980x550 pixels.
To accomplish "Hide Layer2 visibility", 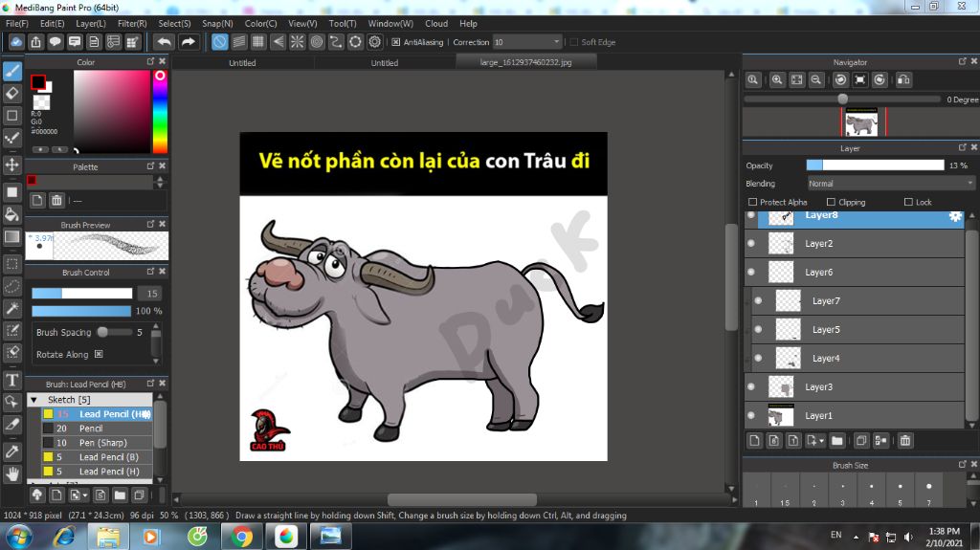I will pyautogui.click(x=751, y=244).
